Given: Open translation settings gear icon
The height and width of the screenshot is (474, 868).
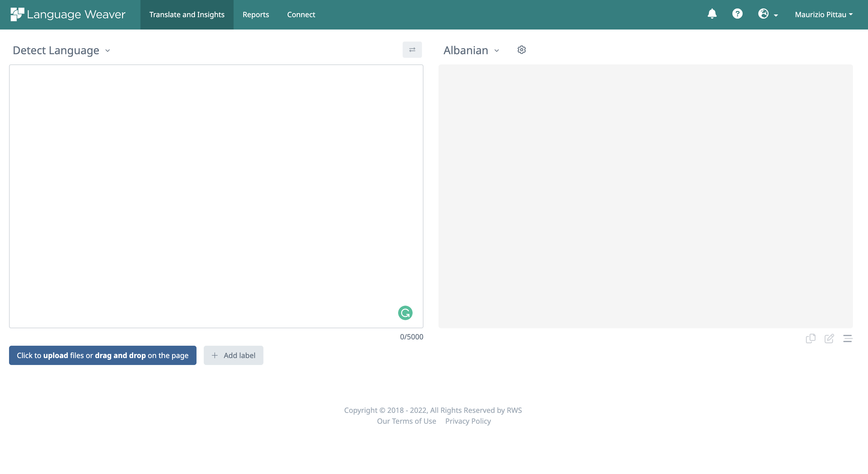Looking at the screenshot, I should point(521,50).
